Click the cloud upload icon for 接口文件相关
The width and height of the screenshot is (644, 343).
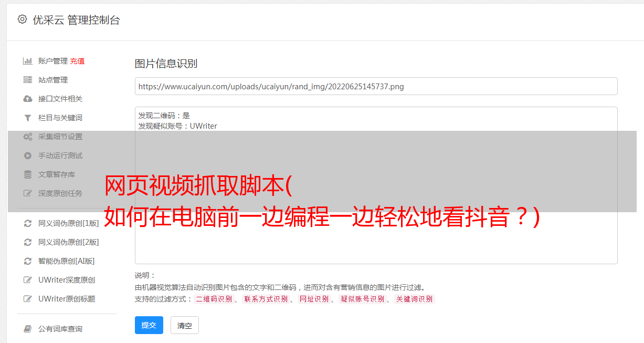[x=28, y=99]
